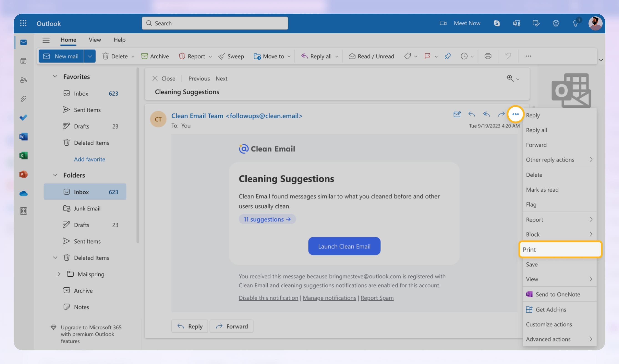Open People contacts in the sidebar
Viewport: 619px width, 364px height.
coord(24,80)
